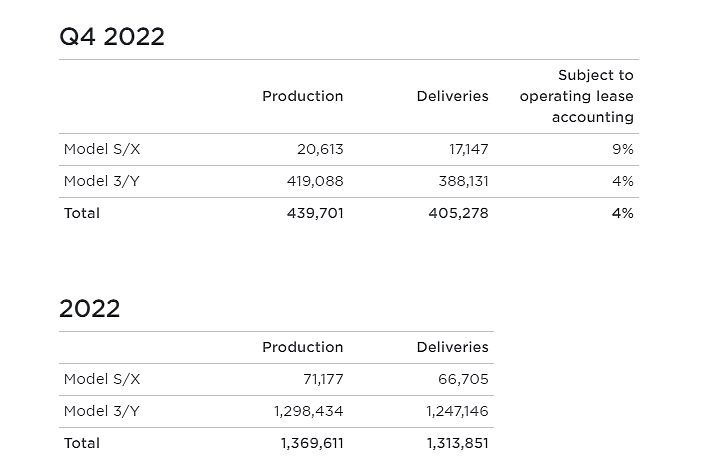The image size is (701, 467).
Task: Click 2022 Model S/X production value 71,177
Action: [323, 379]
